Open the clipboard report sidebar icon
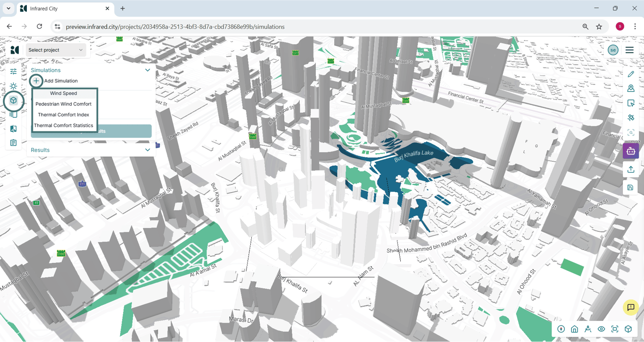The width and height of the screenshot is (644, 342). pos(13,143)
